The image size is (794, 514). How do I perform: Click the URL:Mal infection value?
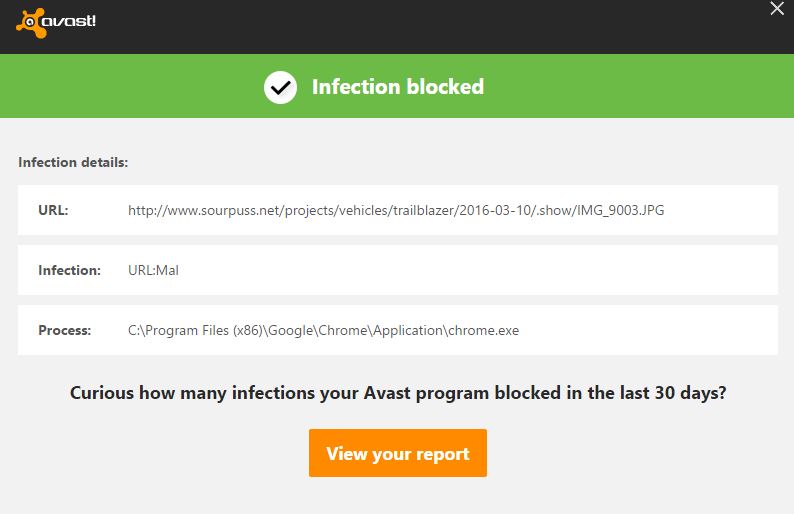(x=153, y=270)
